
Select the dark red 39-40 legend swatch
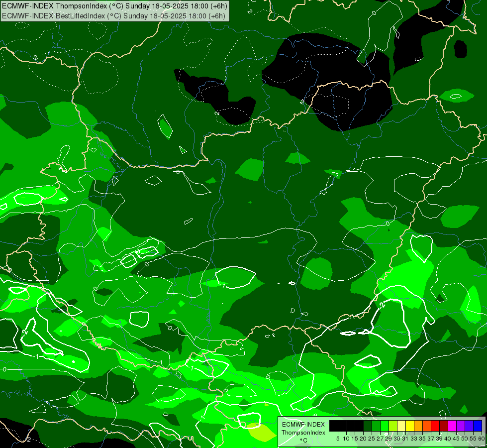[x=444, y=426]
